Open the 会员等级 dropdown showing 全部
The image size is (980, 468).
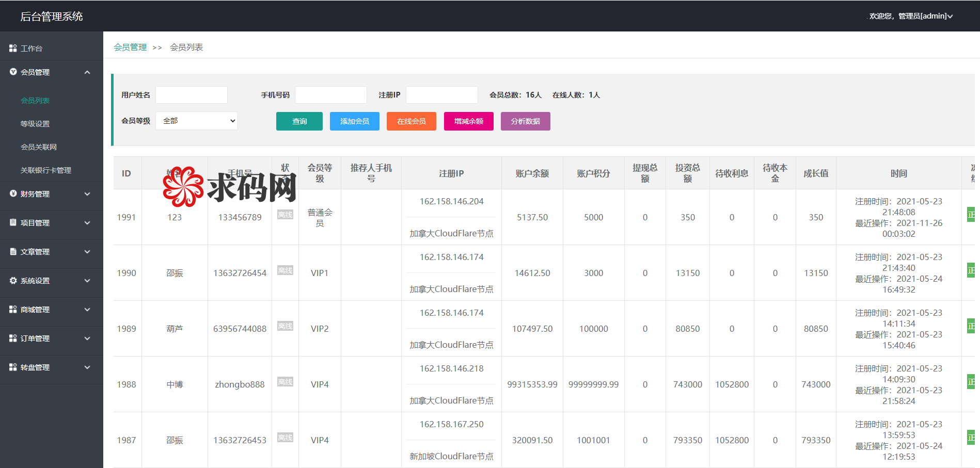tap(196, 120)
